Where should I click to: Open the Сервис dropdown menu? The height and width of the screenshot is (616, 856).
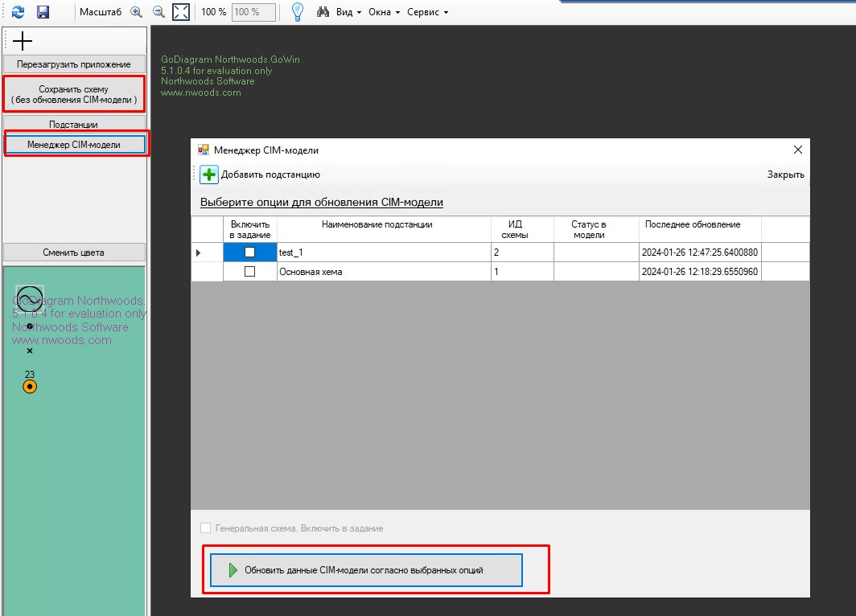[427, 12]
